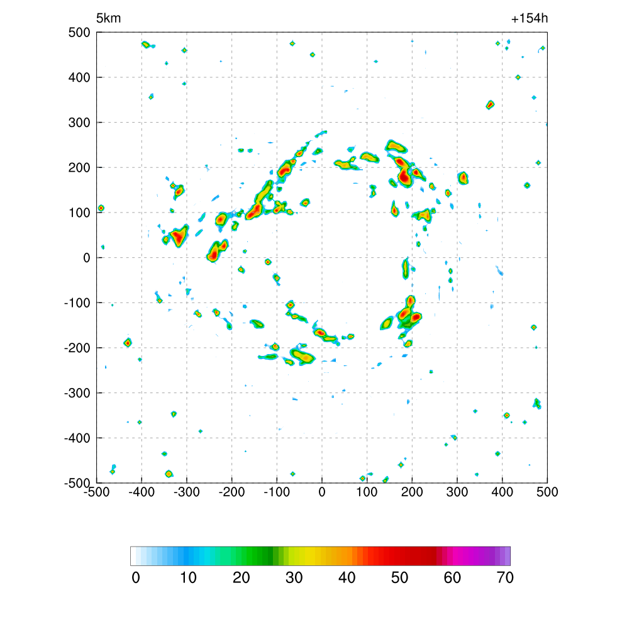Click the x-axis tick label "500"
644x644 pixels.
547,492
